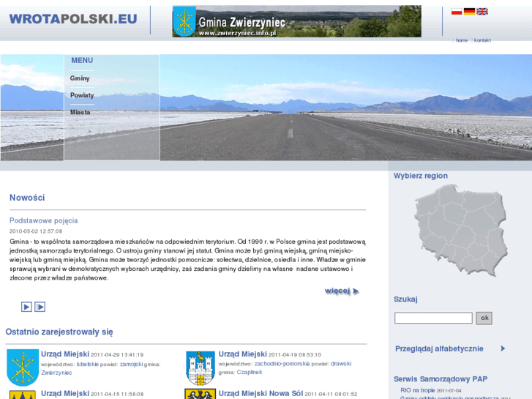Go to home link
Image resolution: width=532 pixels, height=399 pixels.
tap(462, 40)
